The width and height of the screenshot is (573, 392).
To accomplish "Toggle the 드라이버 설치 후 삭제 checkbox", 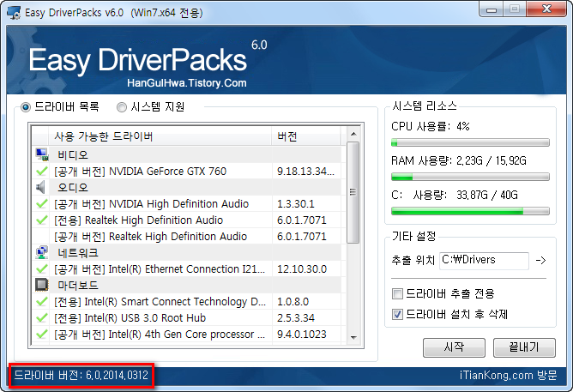I will 397,314.
